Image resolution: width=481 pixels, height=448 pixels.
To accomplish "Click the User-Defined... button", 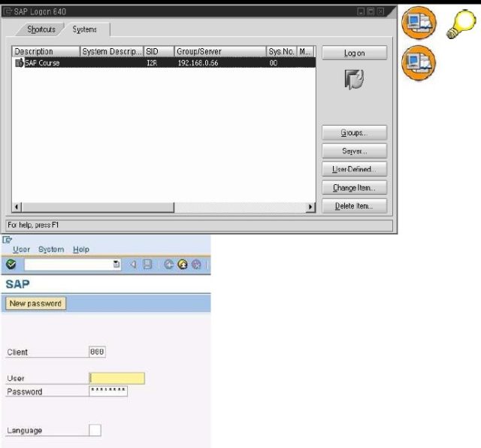I will tap(354, 169).
